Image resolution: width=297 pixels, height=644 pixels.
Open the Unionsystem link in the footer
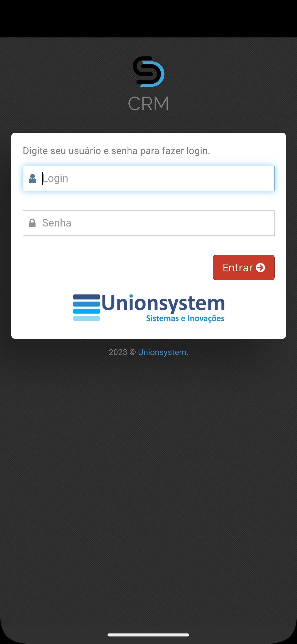(x=162, y=352)
